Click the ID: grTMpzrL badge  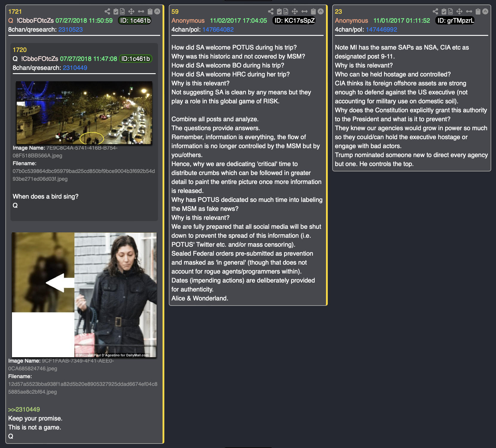coord(455,21)
